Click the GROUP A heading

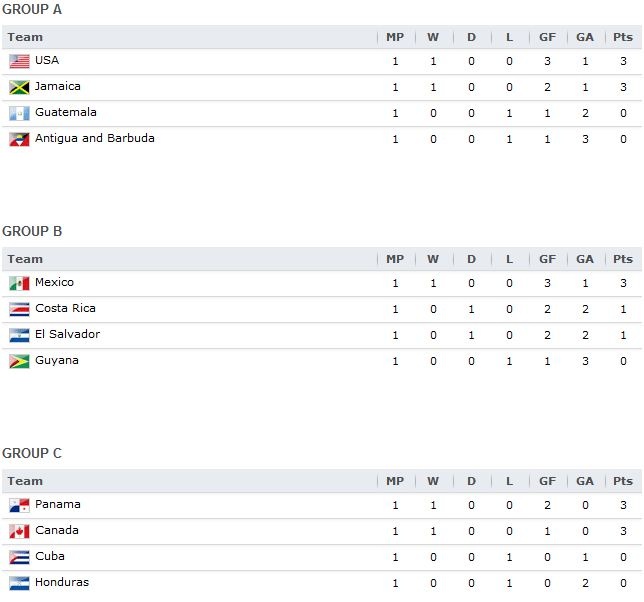coord(32,9)
